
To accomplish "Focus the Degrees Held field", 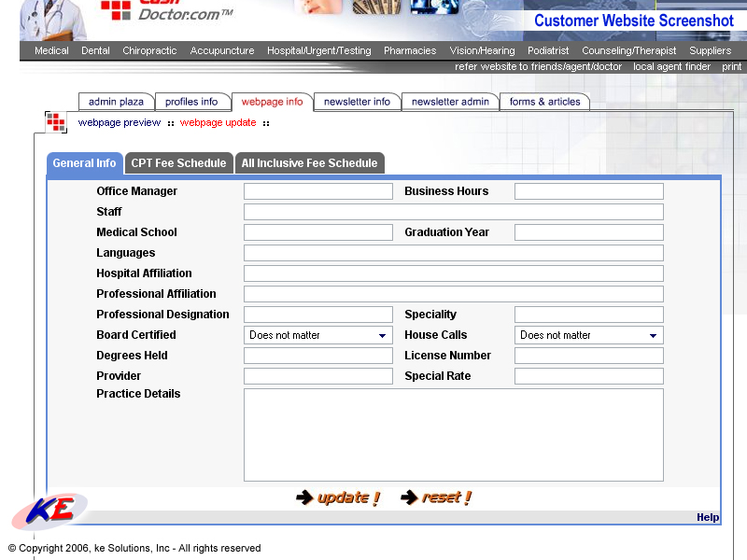I will coord(318,356).
